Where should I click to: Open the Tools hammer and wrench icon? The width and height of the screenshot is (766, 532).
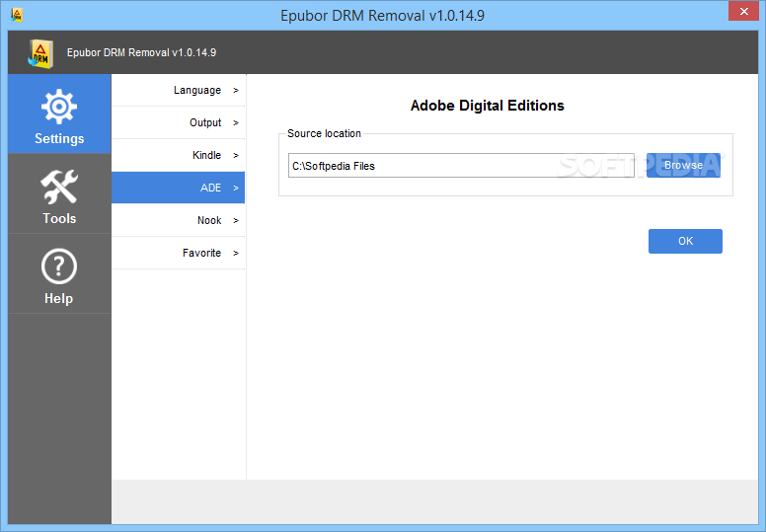click(x=58, y=187)
